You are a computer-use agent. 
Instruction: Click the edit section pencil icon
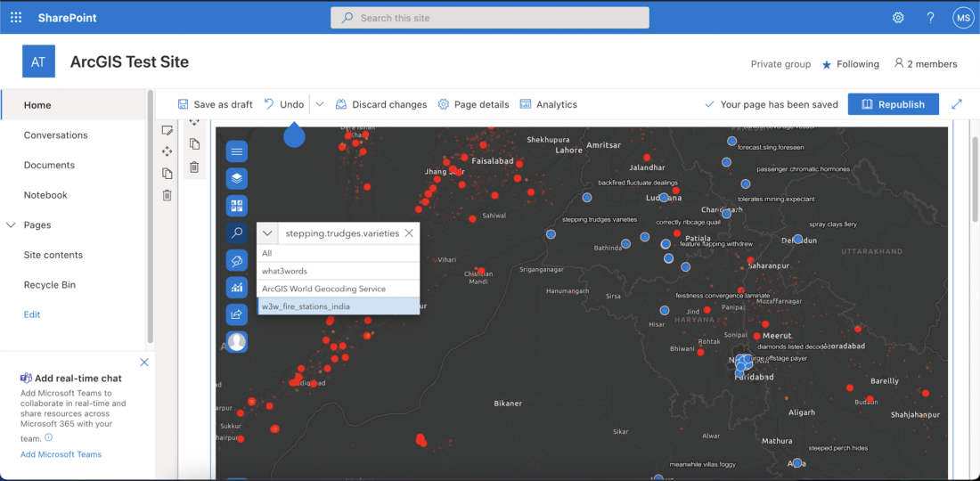(x=167, y=130)
